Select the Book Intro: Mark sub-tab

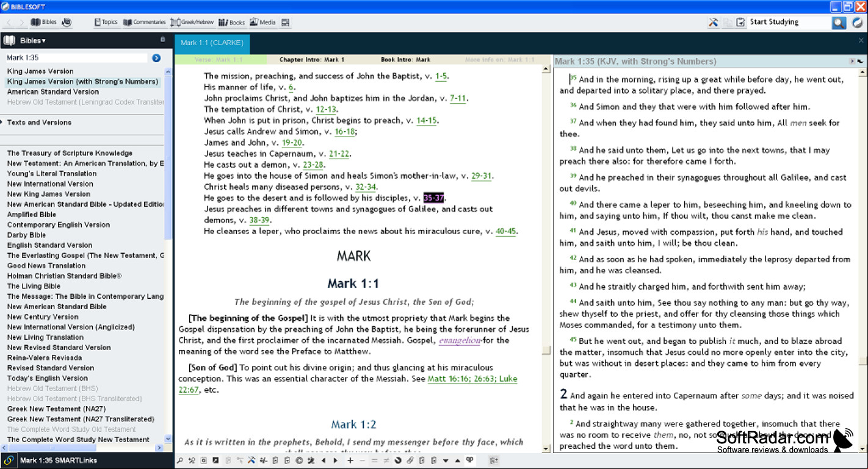click(x=405, y=60)
